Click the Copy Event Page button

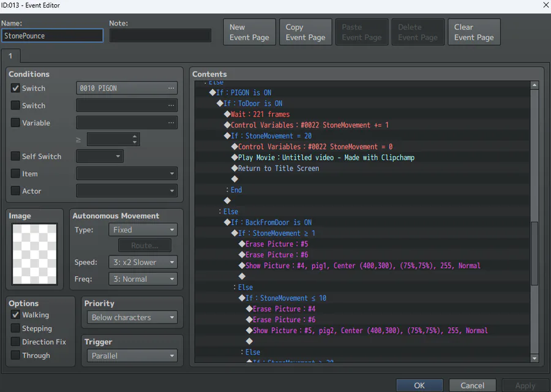(305, 32)
